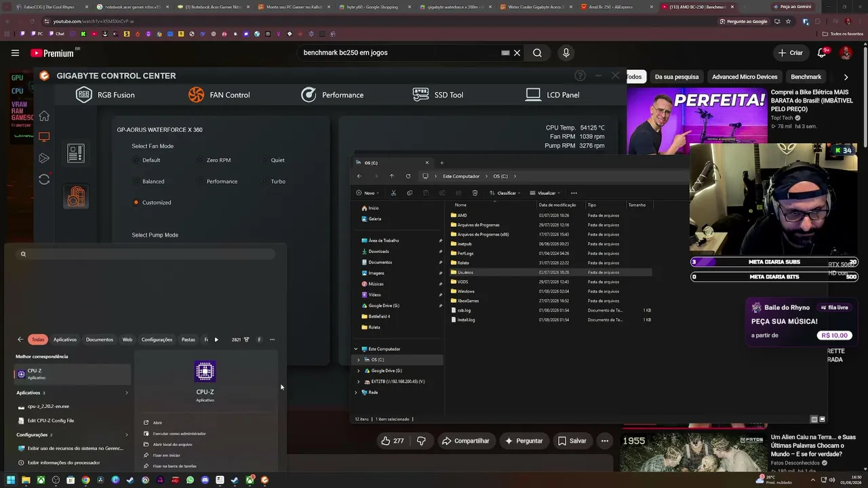The height and width of the screenshot is (488, 868).
Task: Open the YouTube hamburger guide menu
Action: (x=15, y=53)
